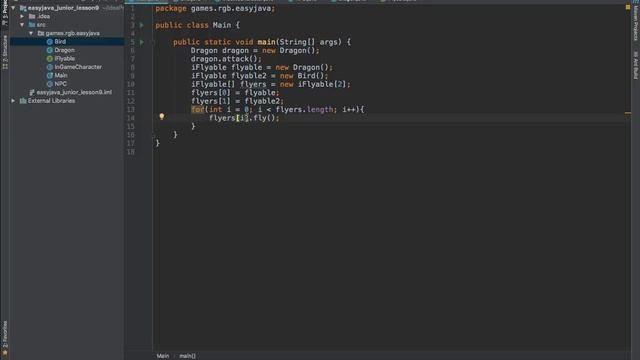Click the Dragon class icon in project tree

click(50, 50)
